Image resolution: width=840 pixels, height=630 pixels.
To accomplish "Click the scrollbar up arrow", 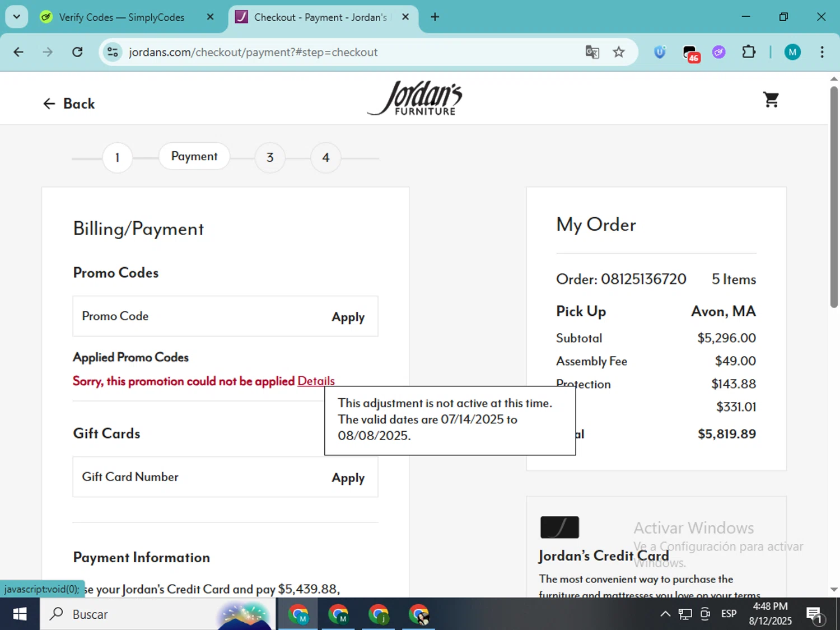I will [834, 78].
